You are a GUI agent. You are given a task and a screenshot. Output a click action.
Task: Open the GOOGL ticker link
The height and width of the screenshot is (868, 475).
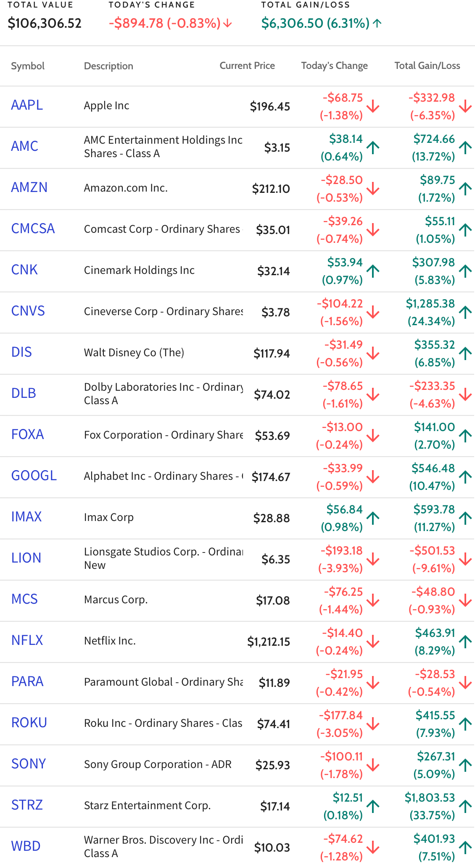point(34,476)
